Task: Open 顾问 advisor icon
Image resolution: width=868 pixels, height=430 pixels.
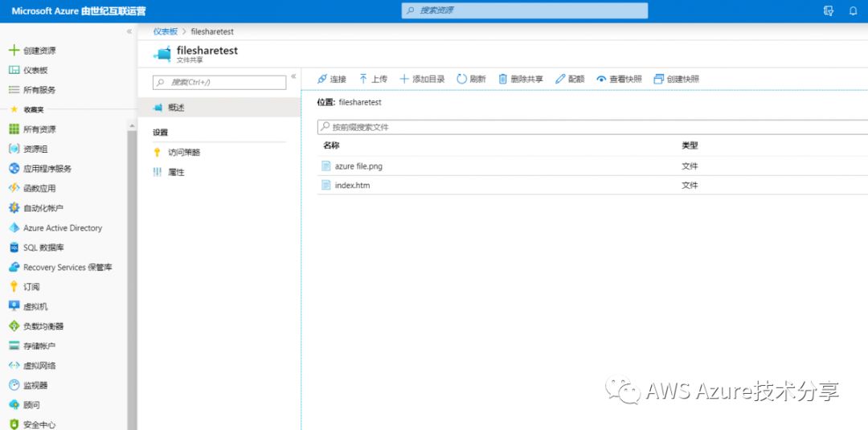Action: [x=14, y=404]
